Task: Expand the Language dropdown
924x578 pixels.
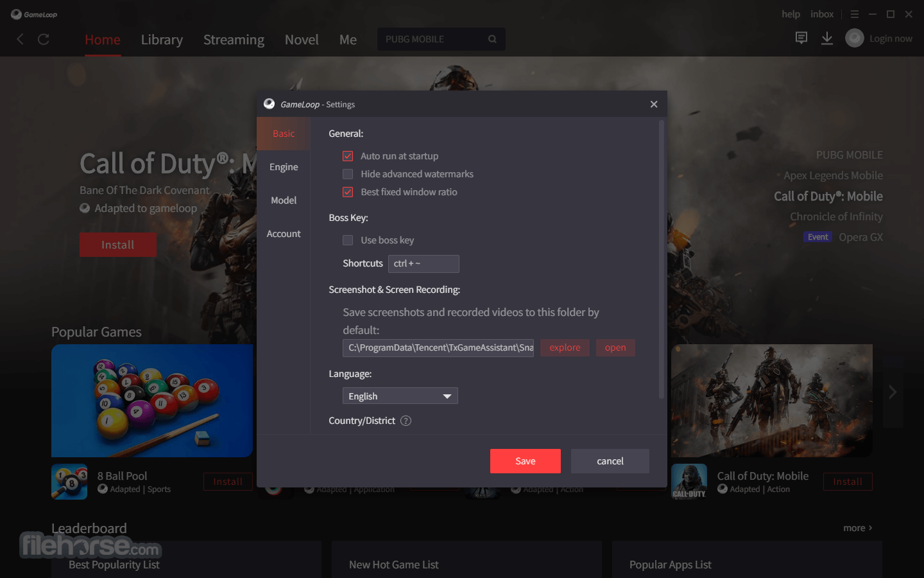Action: [x=400, y=396]
